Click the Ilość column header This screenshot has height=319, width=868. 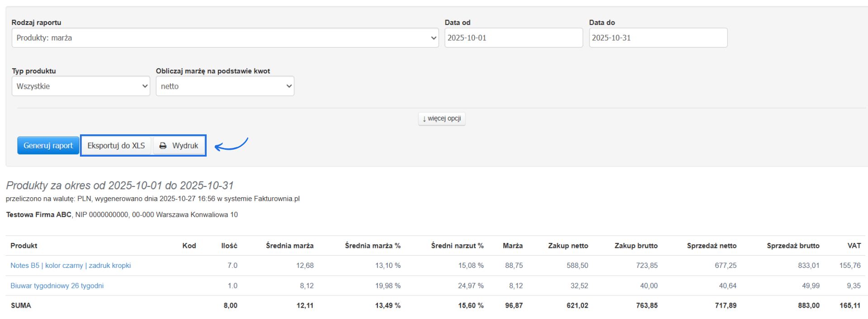229,246
